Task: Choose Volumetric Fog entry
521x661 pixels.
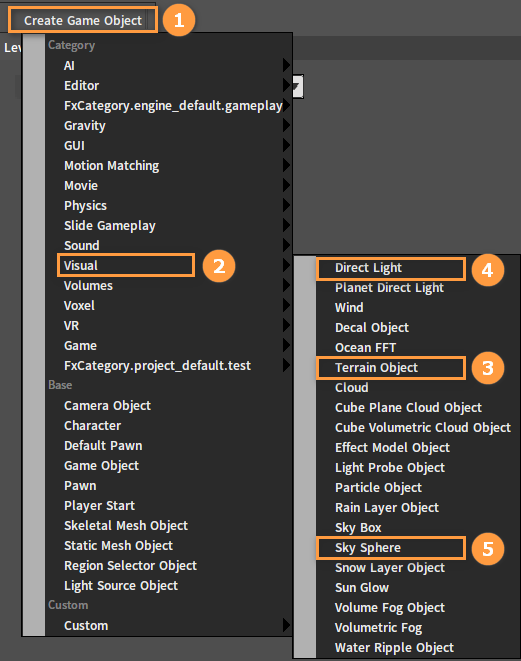Action: (378, 628)
